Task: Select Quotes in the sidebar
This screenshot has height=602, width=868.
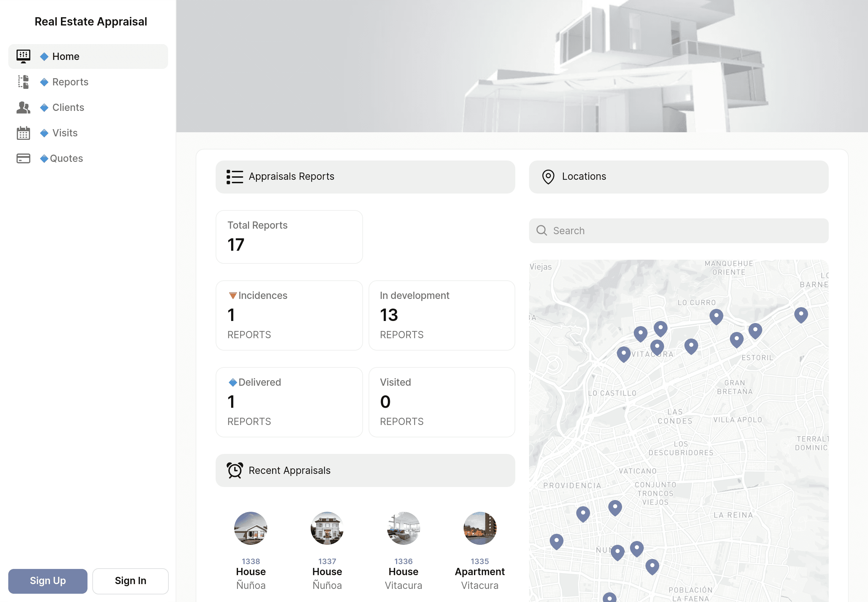Action: [x=88, y=158]
